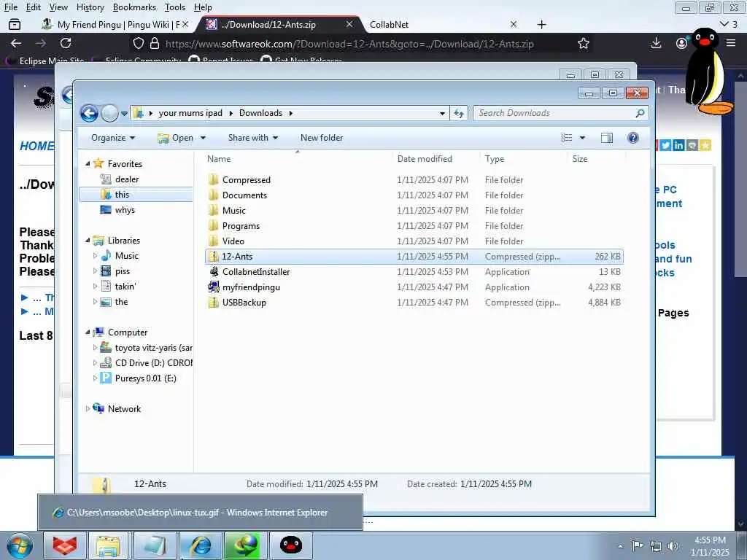Select the Documents folder icon

tap(214, 195)
